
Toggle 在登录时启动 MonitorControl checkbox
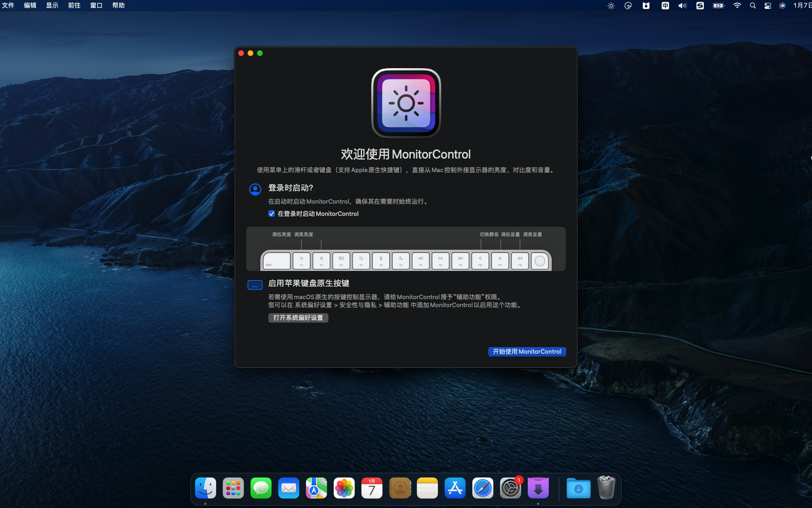pos(272,214)
